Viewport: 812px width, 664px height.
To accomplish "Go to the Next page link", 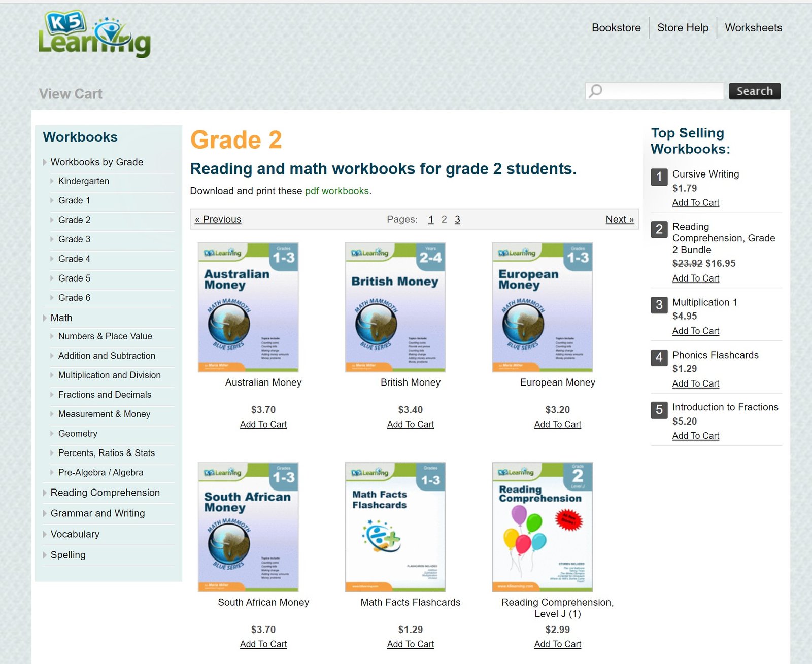I will tap(620, 219).
